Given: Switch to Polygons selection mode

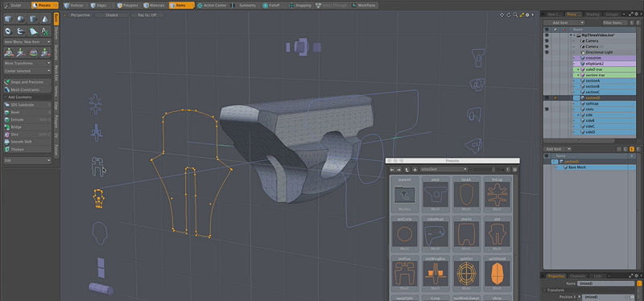Looking at the screenshot, I should point(128,6).
